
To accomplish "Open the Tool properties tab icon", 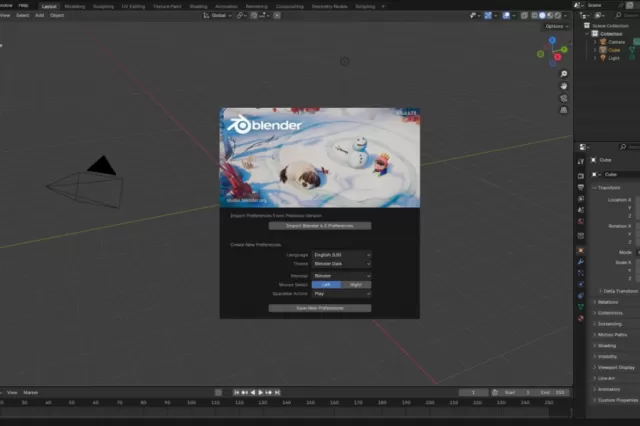I will tap(581, 162).
